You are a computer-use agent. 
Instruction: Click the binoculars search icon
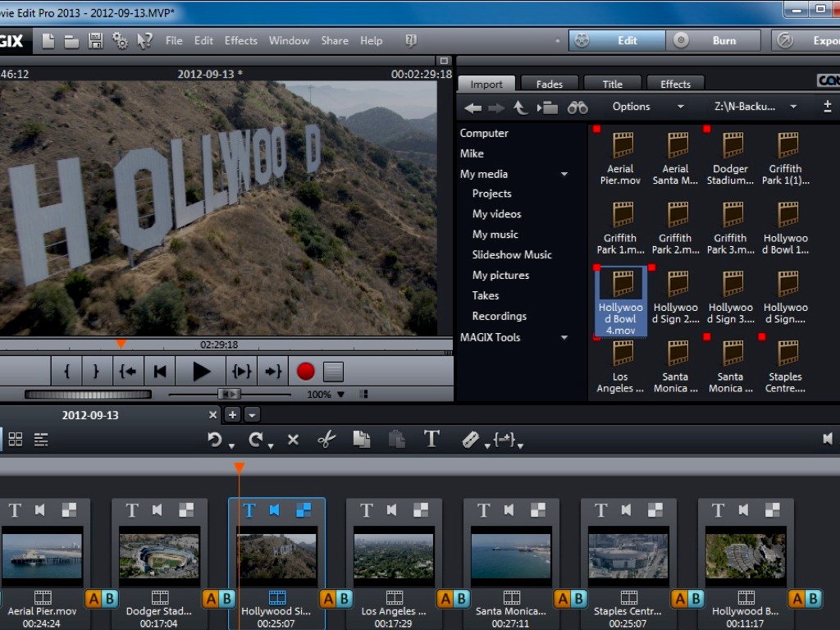pos(577,107)
